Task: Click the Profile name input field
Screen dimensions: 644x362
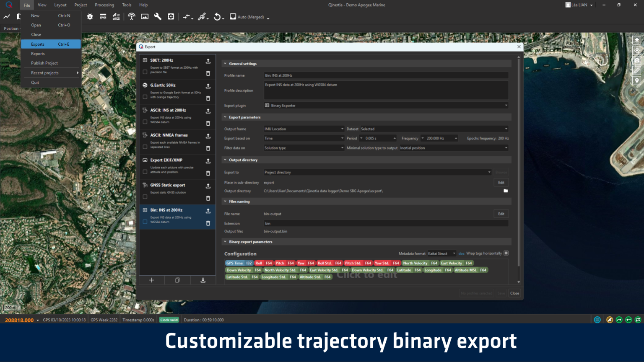Action: 386,75
